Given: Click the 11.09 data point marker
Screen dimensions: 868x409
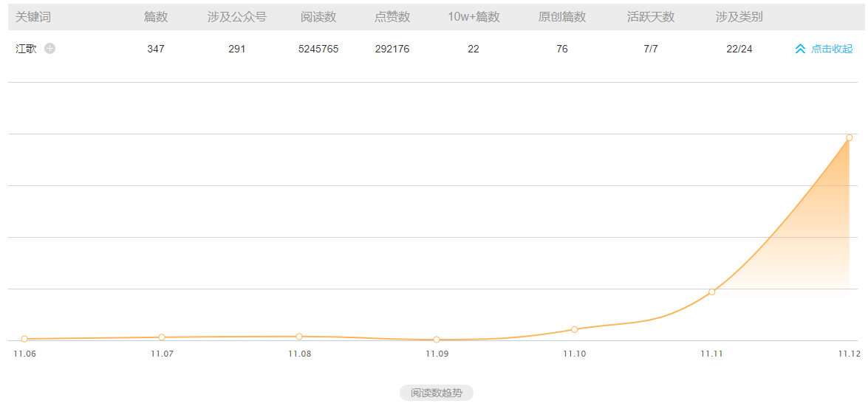Looking at the screenshot, I should tap(437, 340).
